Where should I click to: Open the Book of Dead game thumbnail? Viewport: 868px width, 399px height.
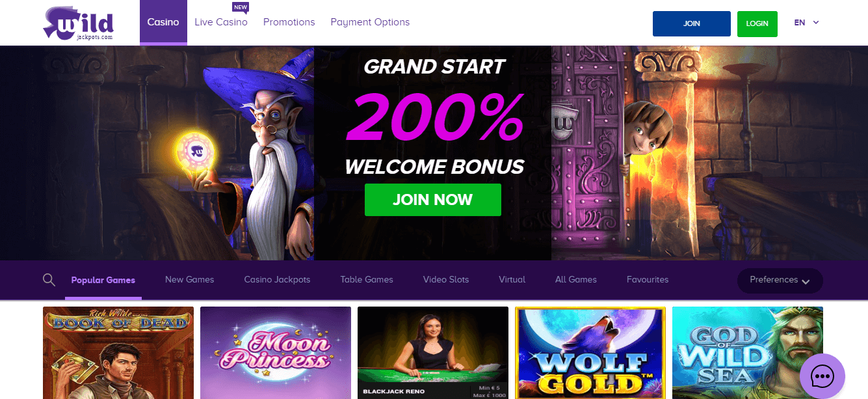[118, 353]
